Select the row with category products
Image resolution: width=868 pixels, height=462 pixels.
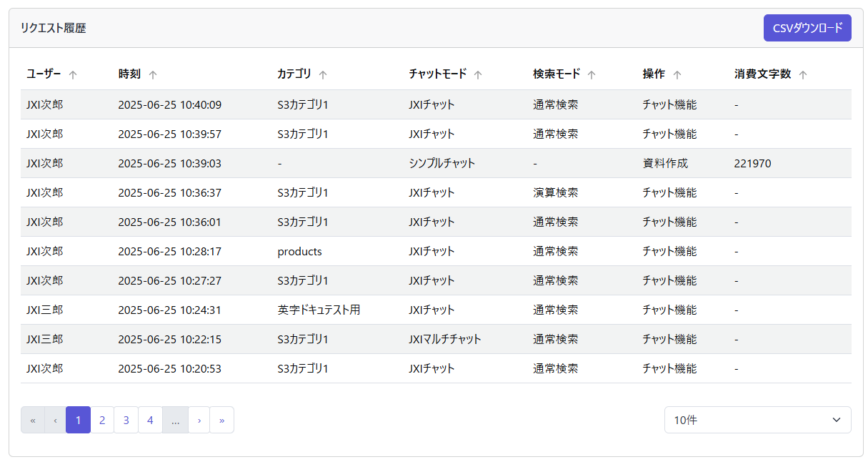point(299,251)
